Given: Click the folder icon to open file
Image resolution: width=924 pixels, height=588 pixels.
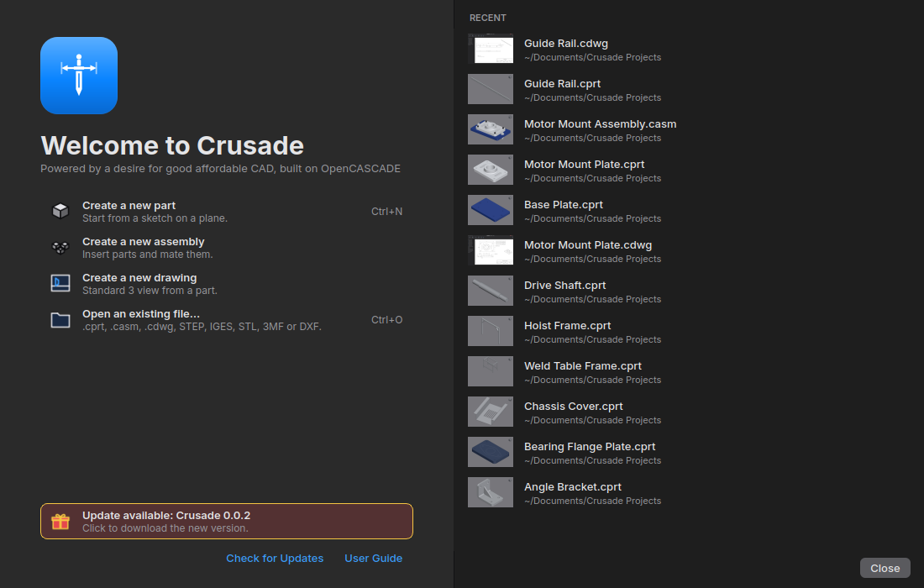Looking at the screenshot, I should (60, 320).
